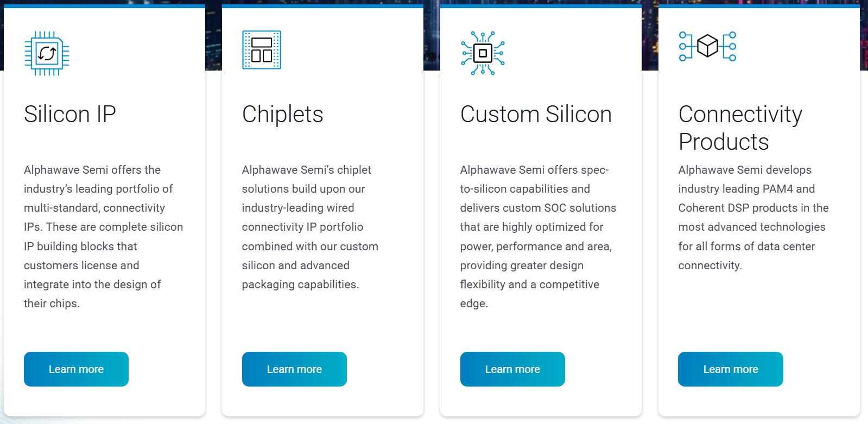The height and width of the screenshot is (424, 868).
Task: Open Learn more under Chiplets
Action: coord(294,369)
